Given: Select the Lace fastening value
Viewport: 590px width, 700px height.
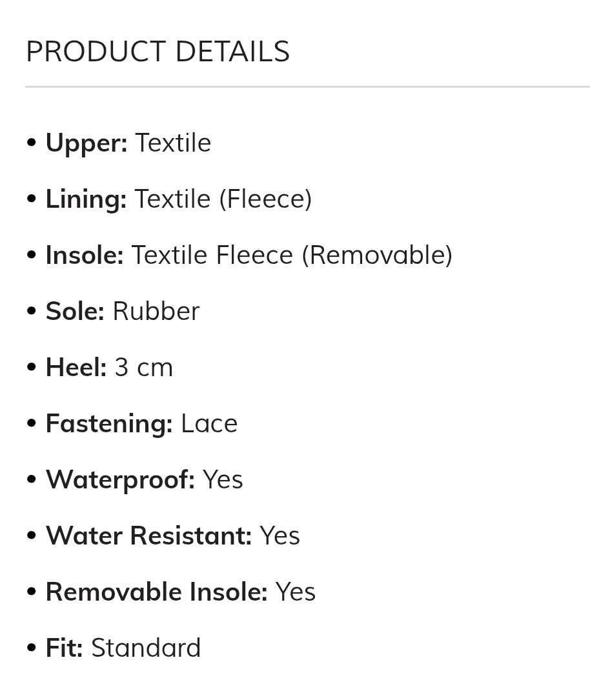Looking at the screenshot, I should (x=209, y=424).
